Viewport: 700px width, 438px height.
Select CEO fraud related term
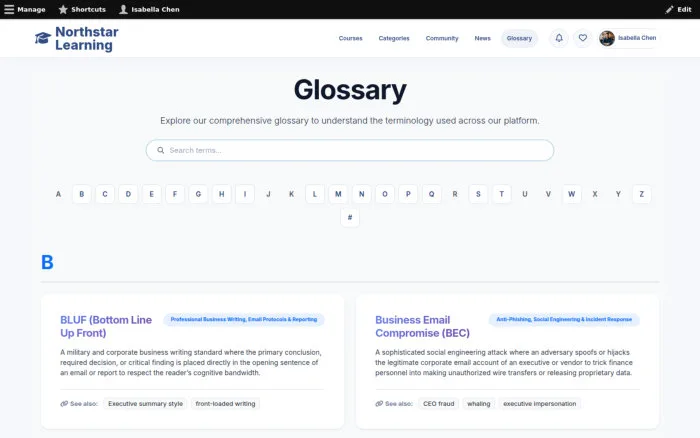click(x=438, y=404)
